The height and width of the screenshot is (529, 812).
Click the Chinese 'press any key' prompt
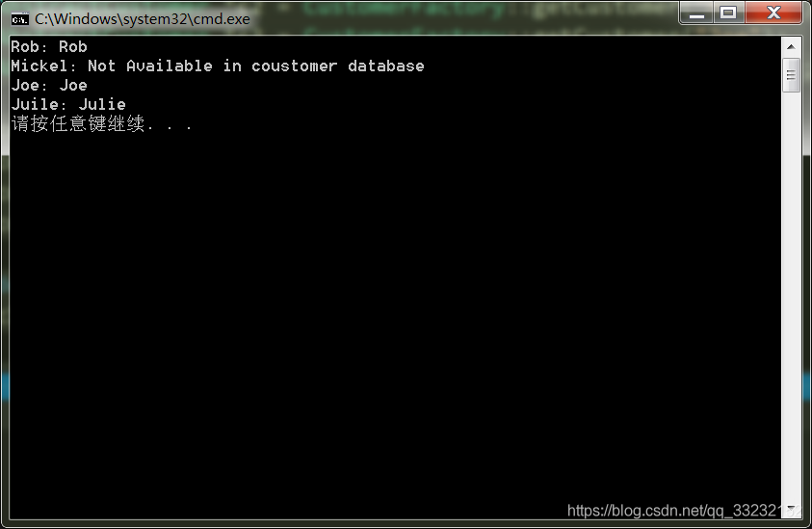101,124
